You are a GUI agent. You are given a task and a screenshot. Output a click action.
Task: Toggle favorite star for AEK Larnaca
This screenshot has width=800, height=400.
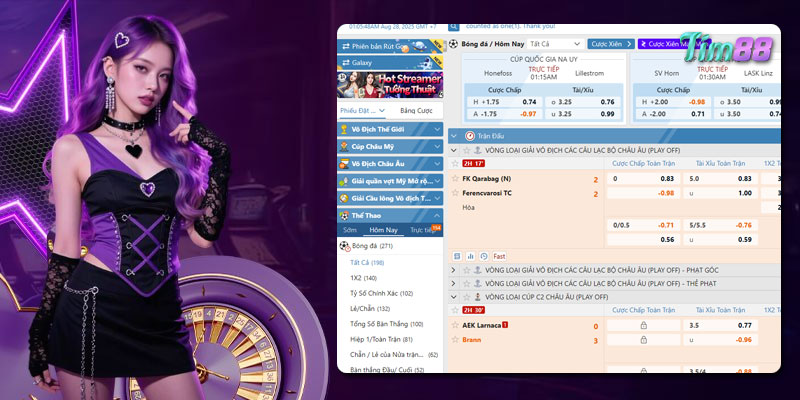coord(455,325)
